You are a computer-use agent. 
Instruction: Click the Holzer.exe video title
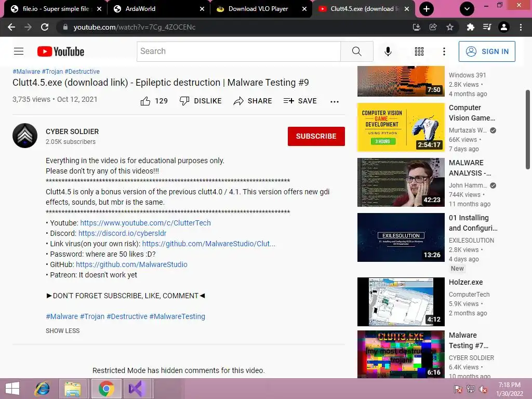click(x=466, y=282)
